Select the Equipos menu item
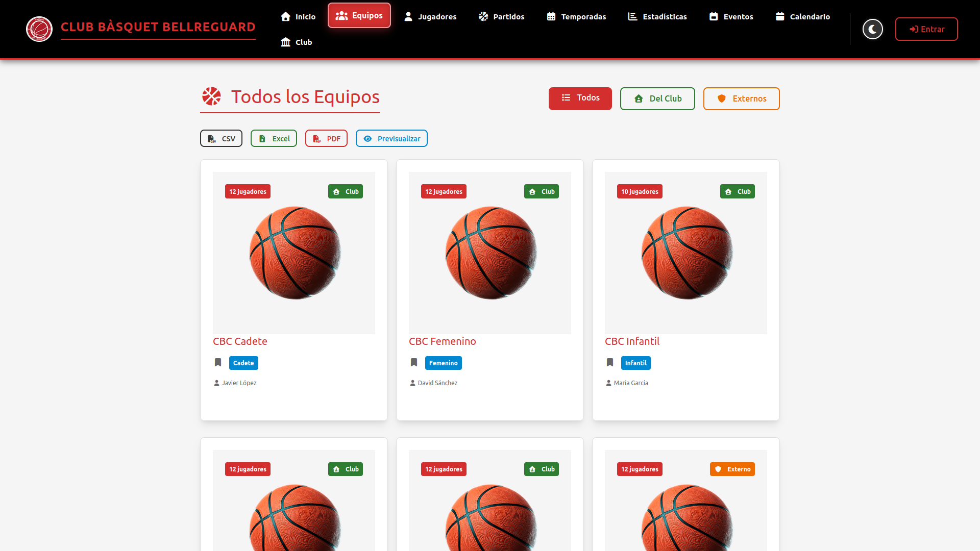The width and height of the screenshot is (980, 551). pos(359,16)
